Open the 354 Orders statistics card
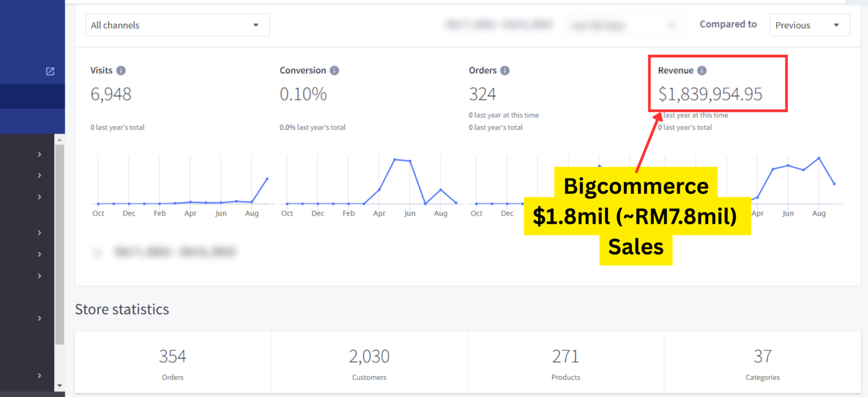Image resolution: width=868 pixels, height=397 pixels. tap(172, 362)
